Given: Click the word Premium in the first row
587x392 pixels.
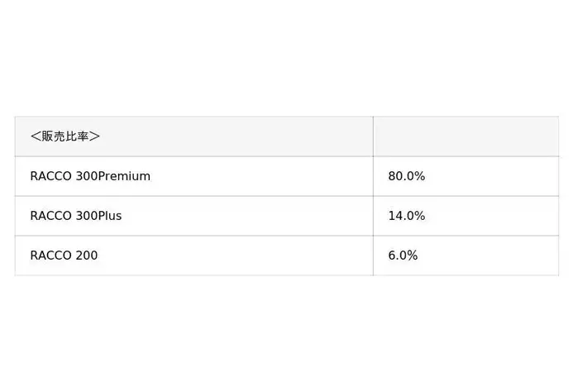Looking at the screenshot, I should [124, 176].
